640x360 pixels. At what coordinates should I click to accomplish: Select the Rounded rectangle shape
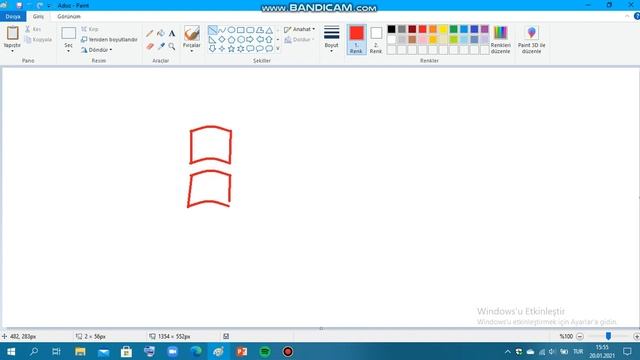tap(250, 30)
